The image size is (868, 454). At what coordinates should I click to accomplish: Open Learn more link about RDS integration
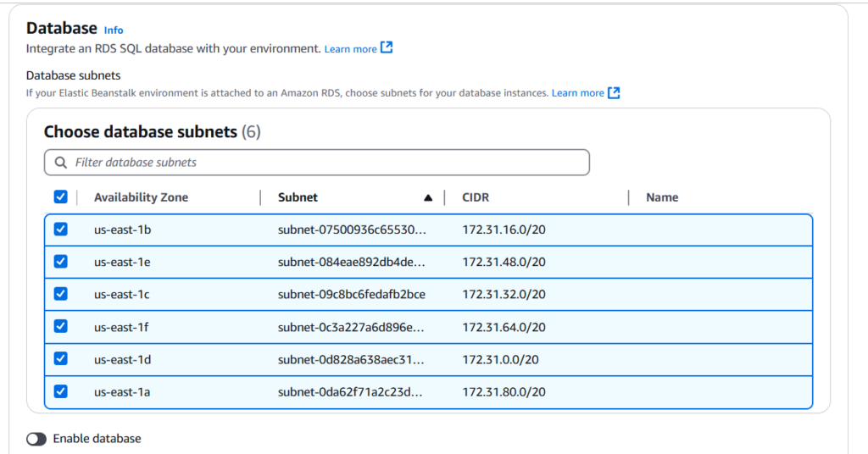click(x=350, y=49)
